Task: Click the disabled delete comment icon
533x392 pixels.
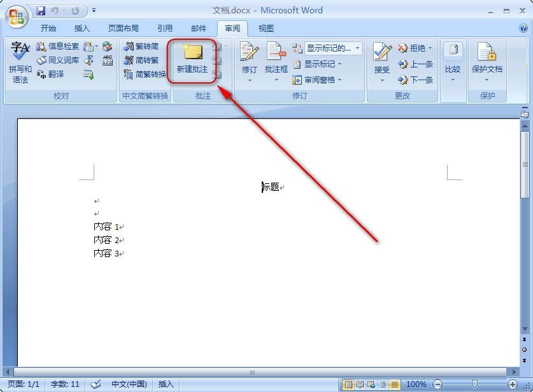Action: [217, 46]
